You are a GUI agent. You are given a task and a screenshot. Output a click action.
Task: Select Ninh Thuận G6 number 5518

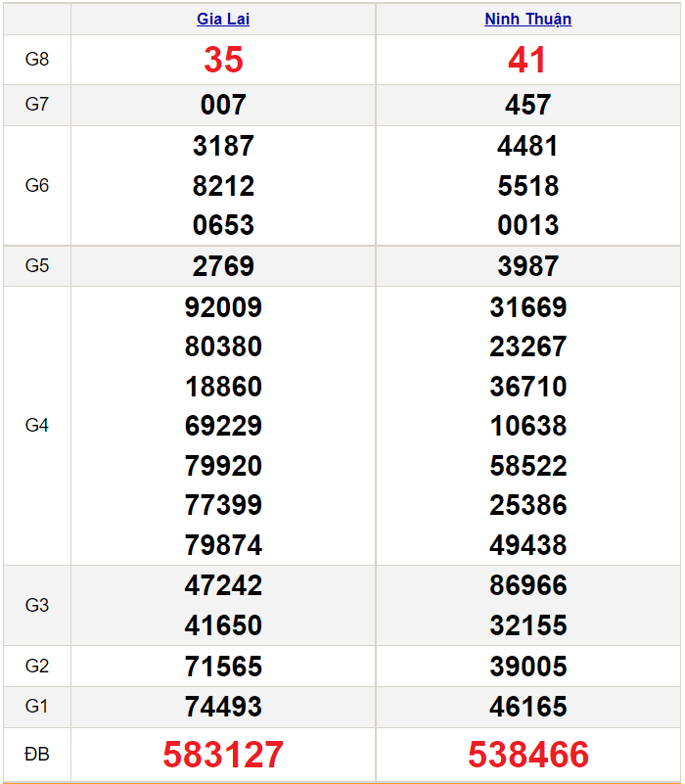point(528,186)
